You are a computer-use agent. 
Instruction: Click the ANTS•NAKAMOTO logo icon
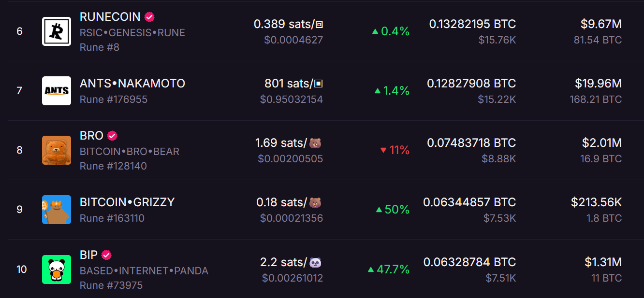click(56, 91)
